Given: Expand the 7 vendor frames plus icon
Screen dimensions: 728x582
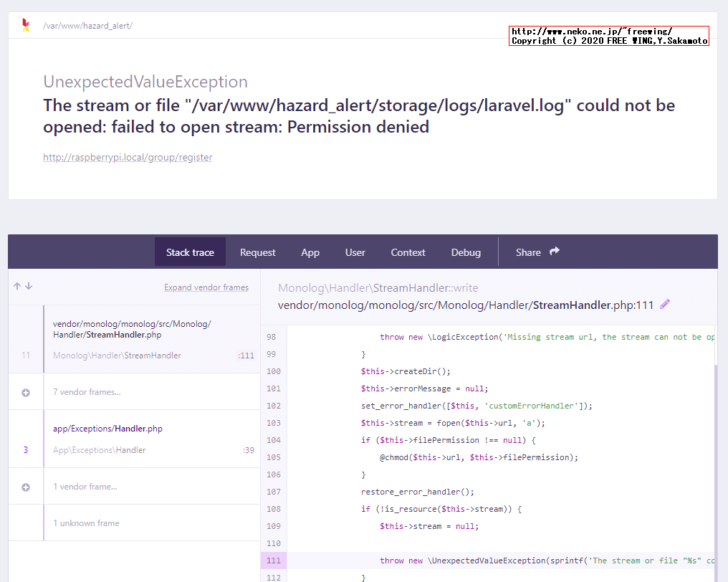Looking at the screenshot, I should pos(26,393).
